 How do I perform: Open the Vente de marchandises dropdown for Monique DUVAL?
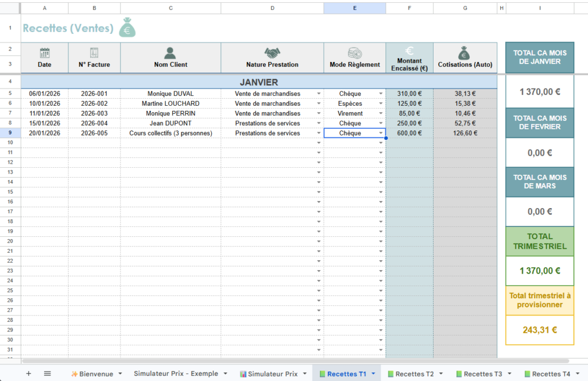click(x=319, y=94)
